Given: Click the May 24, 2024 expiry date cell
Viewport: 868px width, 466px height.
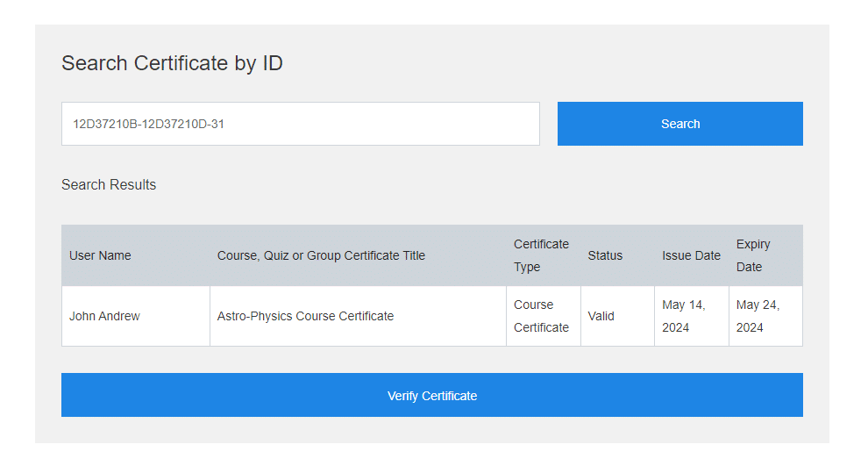Looking at the screenshot, I should pos(766,316).
